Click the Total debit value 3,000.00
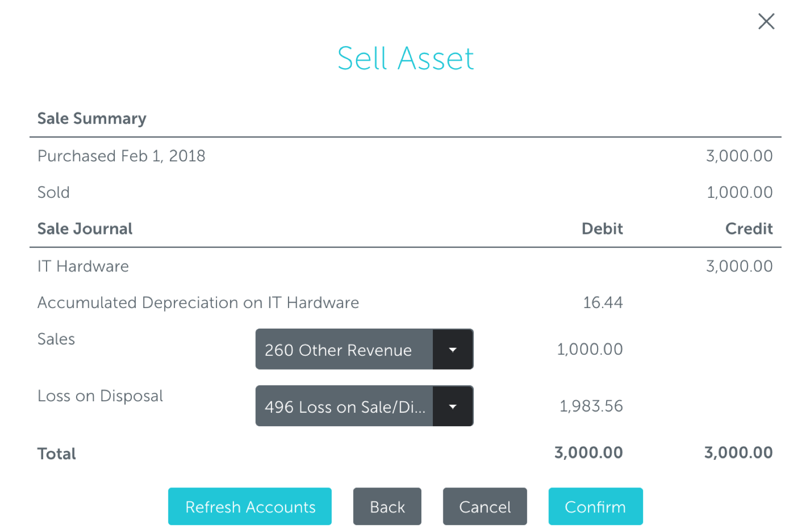810x532 pixels. coord(588,452)
